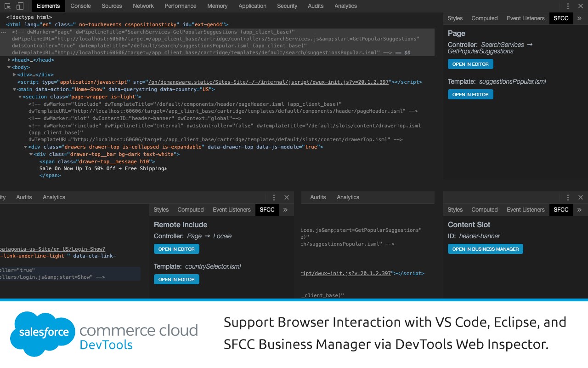Show more sidebar tabs in top panel
588x368 pixels.
(579, 18)
